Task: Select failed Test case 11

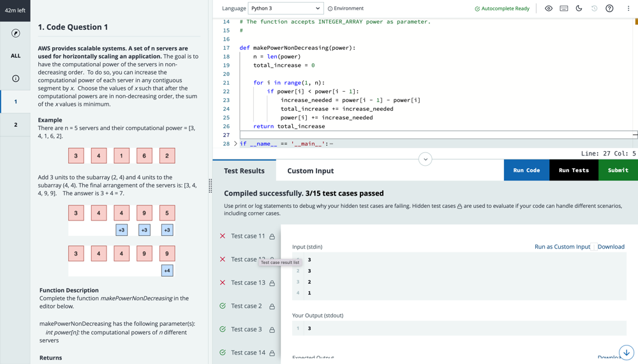Action: pyautogui.click(x=248, y=236)
